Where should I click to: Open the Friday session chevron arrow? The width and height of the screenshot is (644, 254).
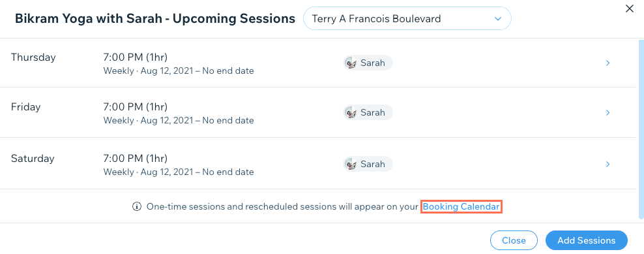(x=607, y=112)
